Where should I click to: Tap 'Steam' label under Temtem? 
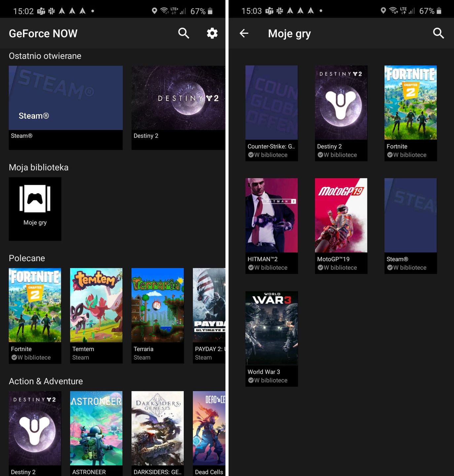[x=81, y=358]
